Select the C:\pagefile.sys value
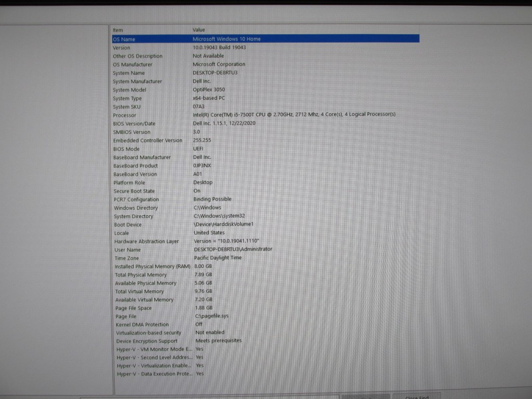This screenshot has width=532, height=399. tap(212, 316)
